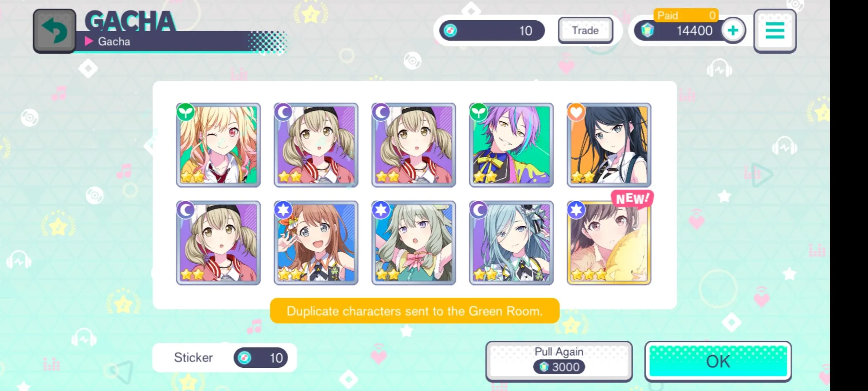Tap the plus icon to add crystals
868x391 pixels.
pyautogui.click(x=733, y=30)
